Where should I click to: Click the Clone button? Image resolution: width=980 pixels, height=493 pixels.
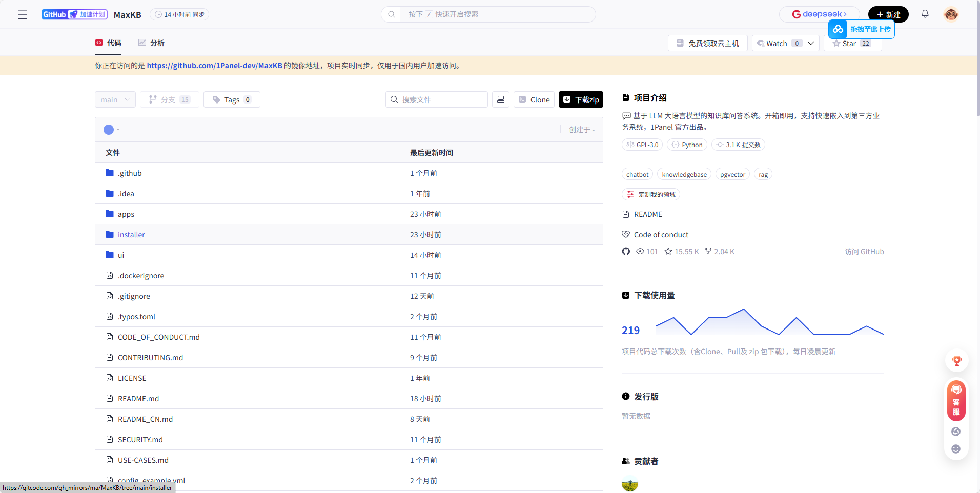pos(534,99)
